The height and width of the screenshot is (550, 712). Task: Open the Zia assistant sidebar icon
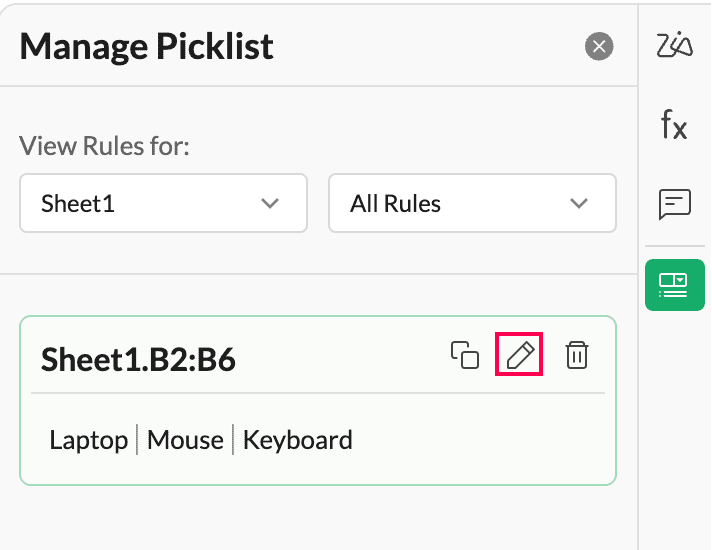pyautogui.click(x=674, y=45)
